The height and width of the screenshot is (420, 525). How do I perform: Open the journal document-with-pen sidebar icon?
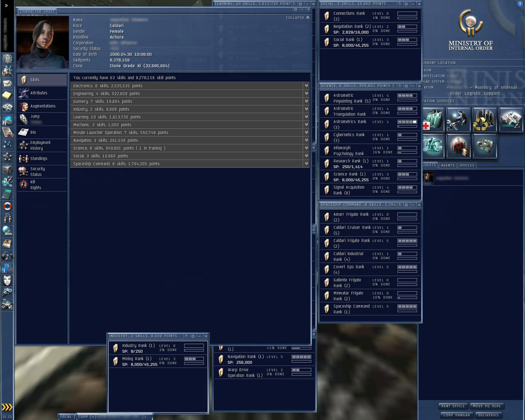pos(7,132)
